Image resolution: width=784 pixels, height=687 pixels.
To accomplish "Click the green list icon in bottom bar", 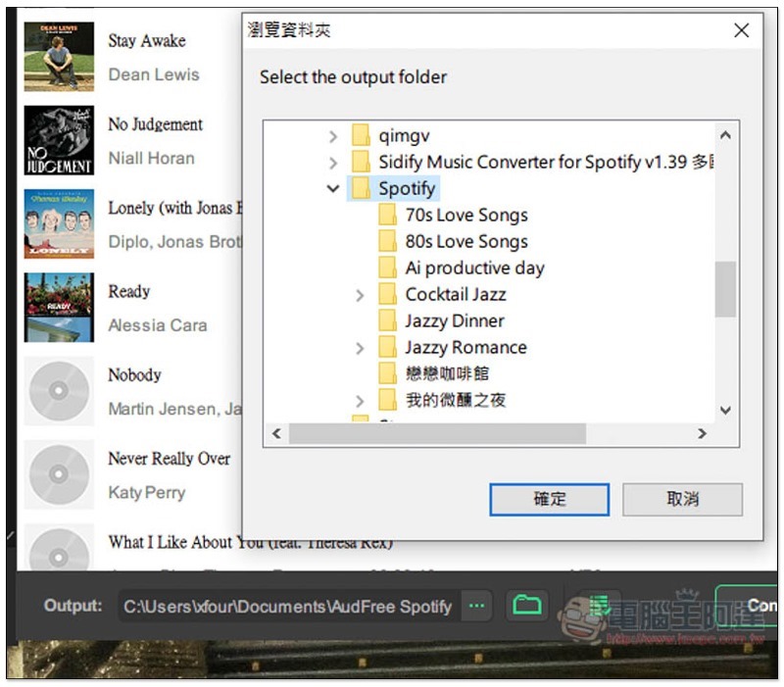I will (x=599, y=604).
